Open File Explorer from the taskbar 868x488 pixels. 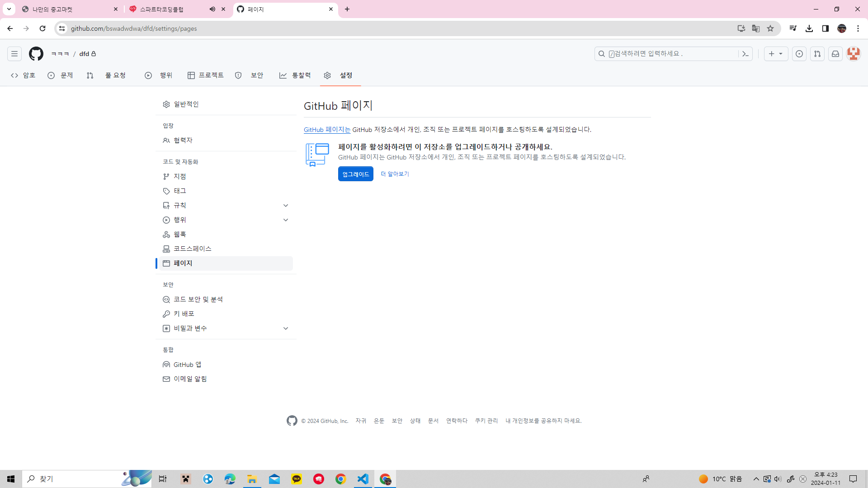point(252,479)
